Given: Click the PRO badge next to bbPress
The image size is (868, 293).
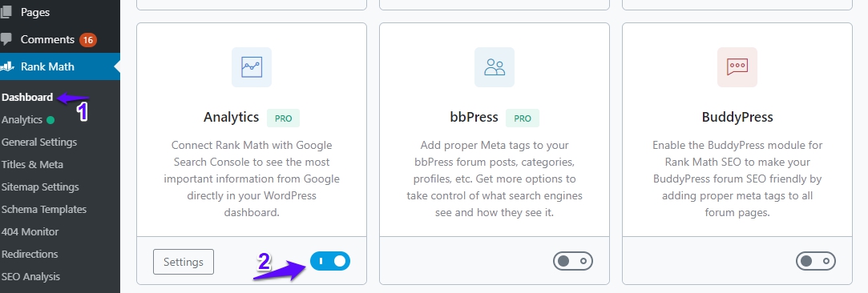Looking at the screenshot, I should click(523, 118).
